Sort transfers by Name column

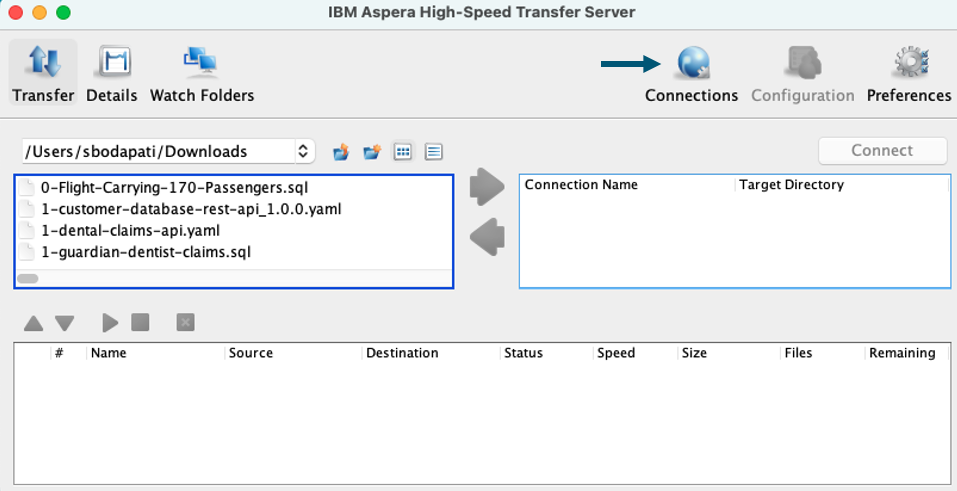click(156, 353)
